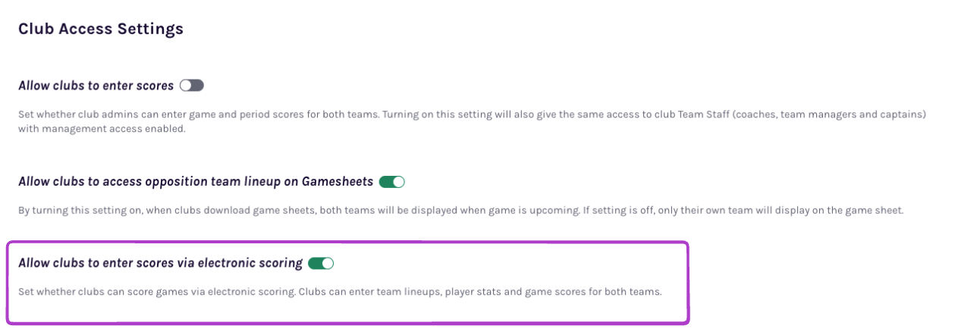Enable the Allow clubs to enter scores toggle

click(192, 86)
